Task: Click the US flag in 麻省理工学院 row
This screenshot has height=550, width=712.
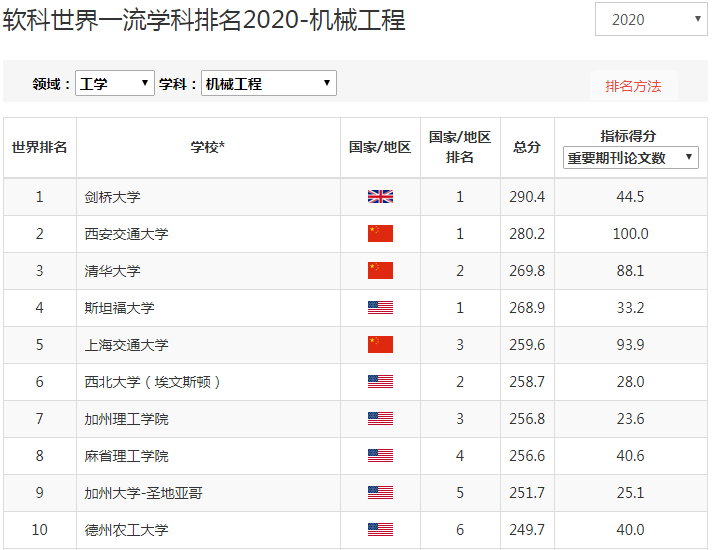Action: [380, 456]
